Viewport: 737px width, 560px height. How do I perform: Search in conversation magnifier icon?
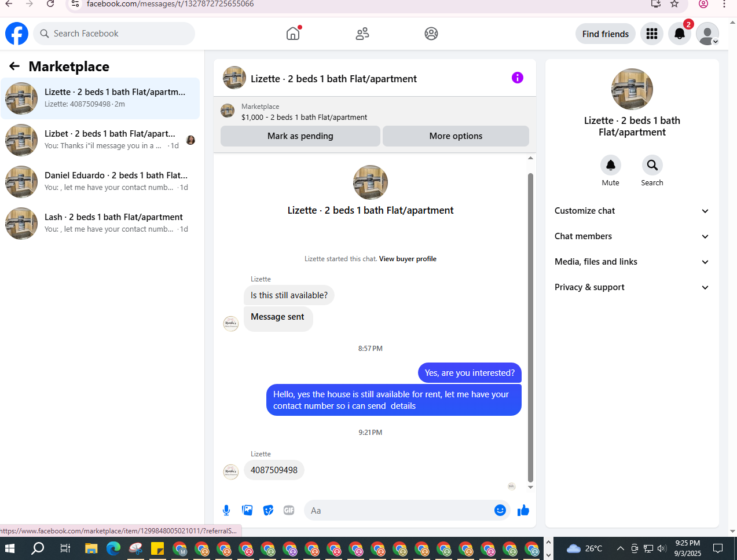click(x=652, y=165)
